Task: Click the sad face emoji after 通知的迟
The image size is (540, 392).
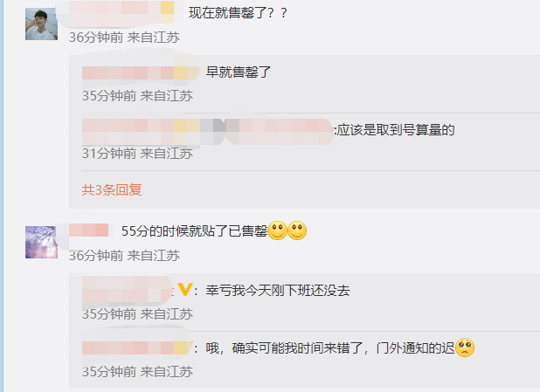Action: pos(465,347)
